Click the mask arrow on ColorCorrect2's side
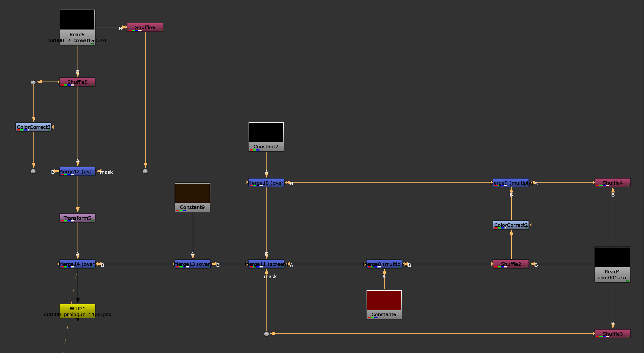 (531, 225)
